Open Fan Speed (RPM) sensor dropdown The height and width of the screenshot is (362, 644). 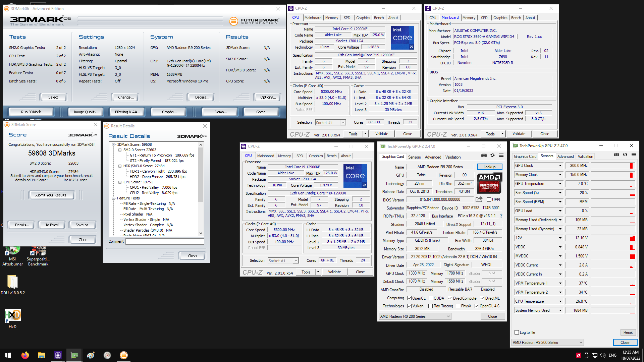560,202
